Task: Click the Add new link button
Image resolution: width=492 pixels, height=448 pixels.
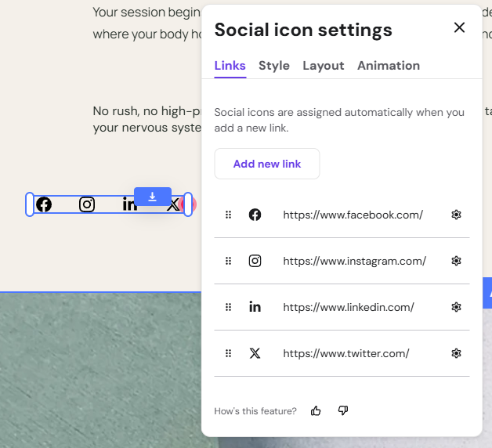Action: pyautogui.click(x=267, y=164)
